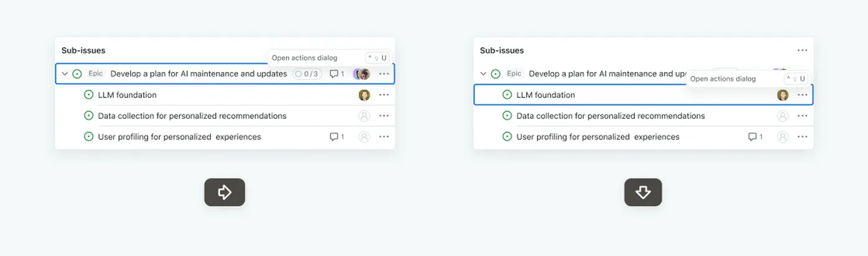Image resolution: width=868 pixels, height=256 pixels.
Task: Open actions menu for User profiling in right panel
Action: click(x=802, y=137)
